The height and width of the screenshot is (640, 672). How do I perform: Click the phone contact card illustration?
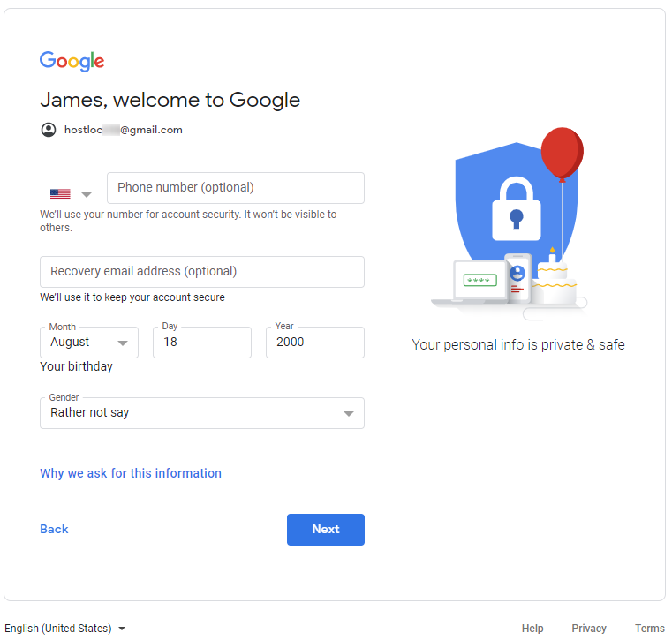pyautogui.click(x=517, y=276)
